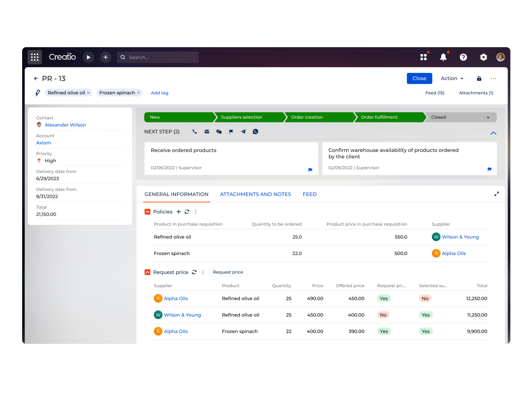Open the Alexander Wilson contact link
Screen dimensions: 532x393
pos(65,125)
